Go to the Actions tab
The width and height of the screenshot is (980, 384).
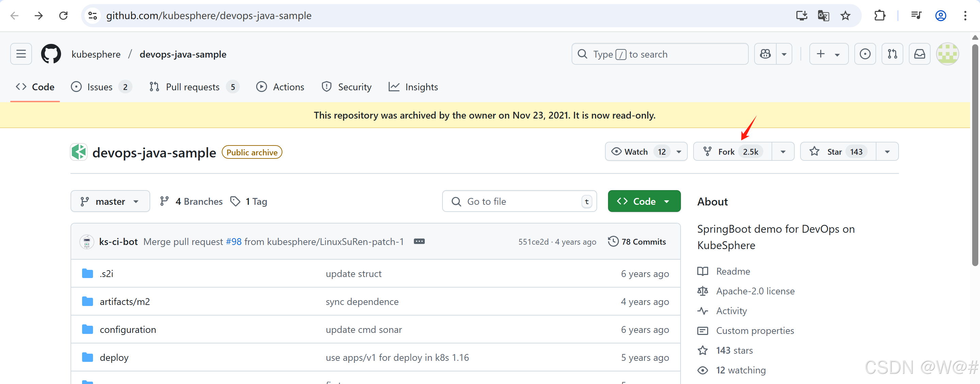(280, 87)
